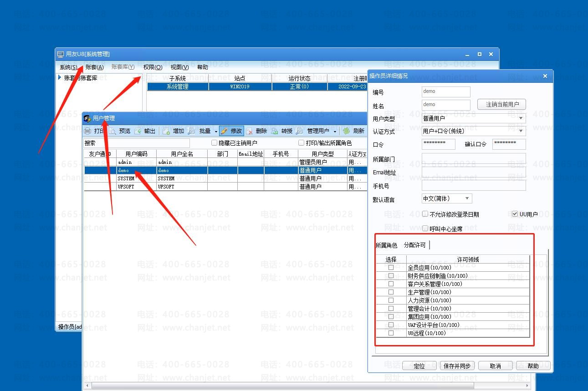Open the 默认语言 dropdown
This screenshot has width=588, height=391.
(x=467, y=198)
